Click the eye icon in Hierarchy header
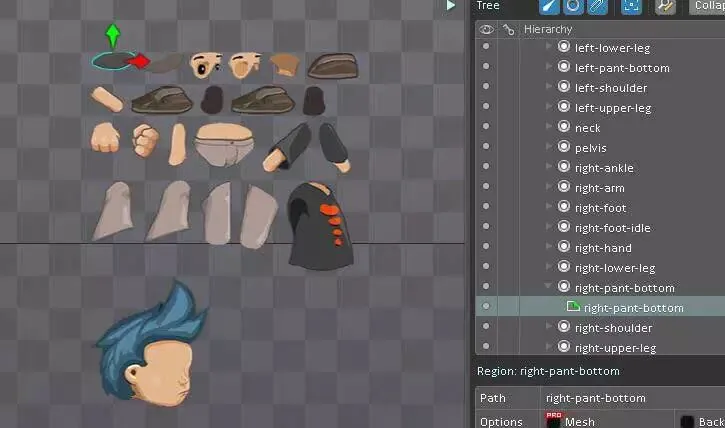The height and width of the screenshot is (428, 725). pyautogui.click(x=486, y=30)
